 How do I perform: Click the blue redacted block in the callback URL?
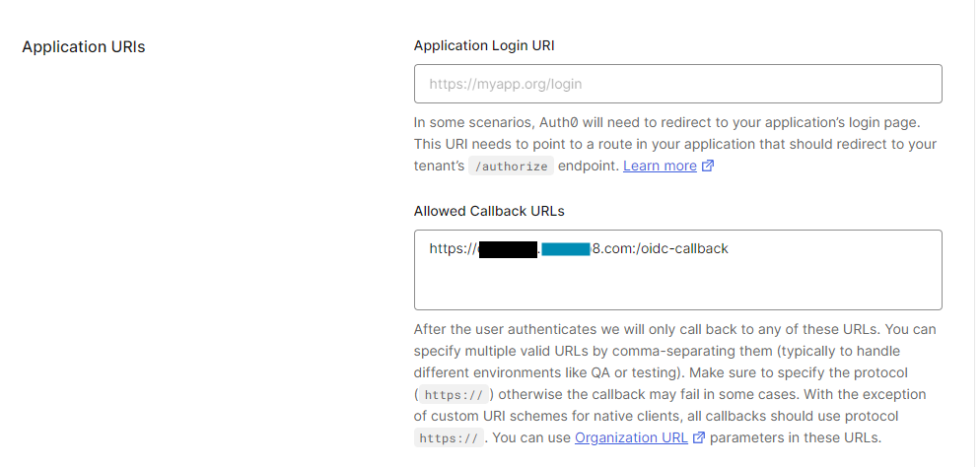pos(565,249)
